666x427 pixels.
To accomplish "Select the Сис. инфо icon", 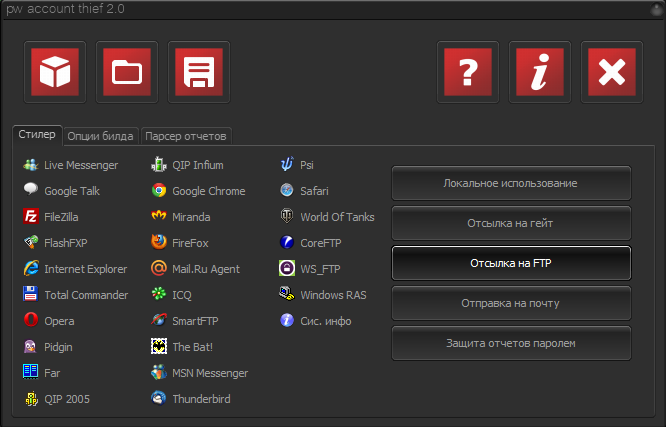I will click(287, 320).
